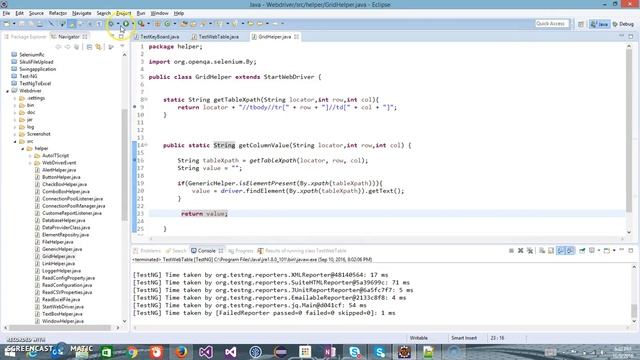Click the New Java Class green C icon

click(x=167, y=24)
